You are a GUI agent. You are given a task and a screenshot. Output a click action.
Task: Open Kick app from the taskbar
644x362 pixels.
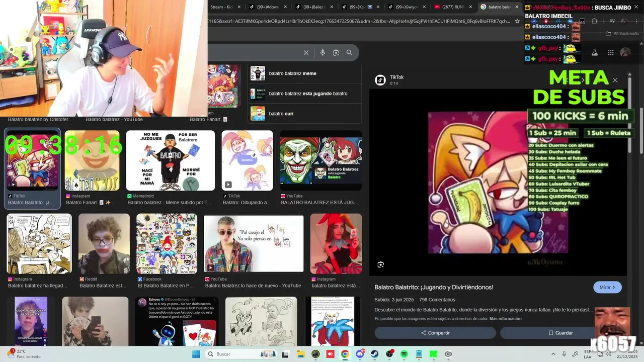(x=434, y=354)
